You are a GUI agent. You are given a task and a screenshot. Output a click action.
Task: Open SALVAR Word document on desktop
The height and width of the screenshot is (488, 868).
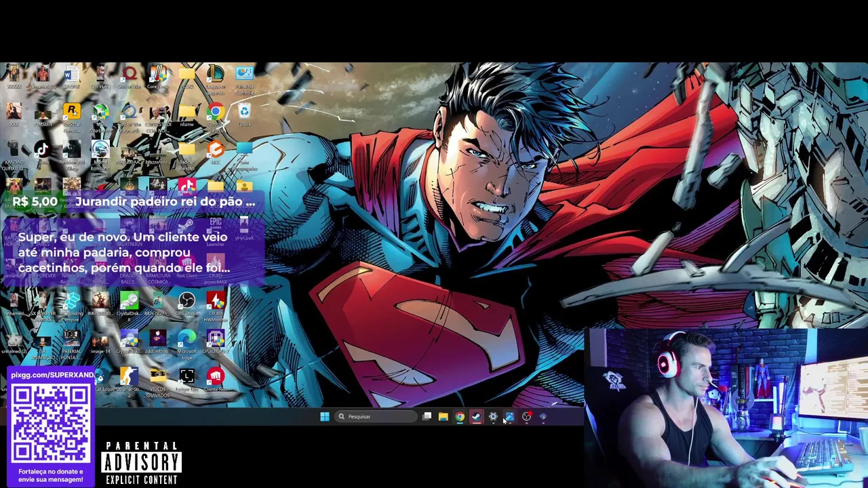point(71,77)
